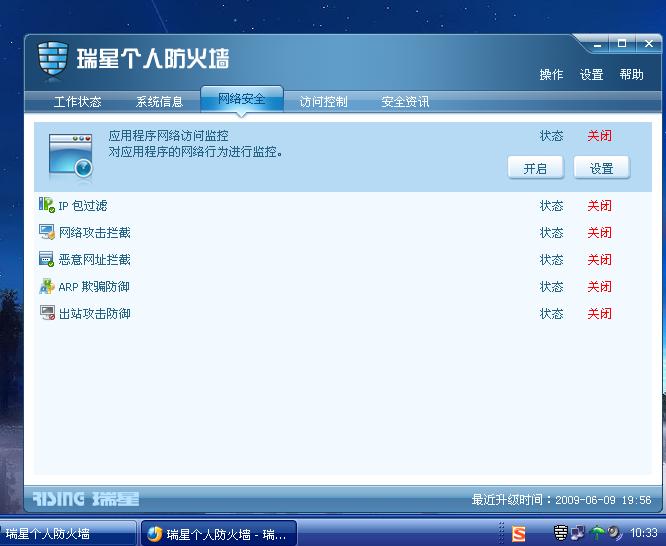
Task: Click the 关闭 status of application monitoring
Action: click(599, 136)
